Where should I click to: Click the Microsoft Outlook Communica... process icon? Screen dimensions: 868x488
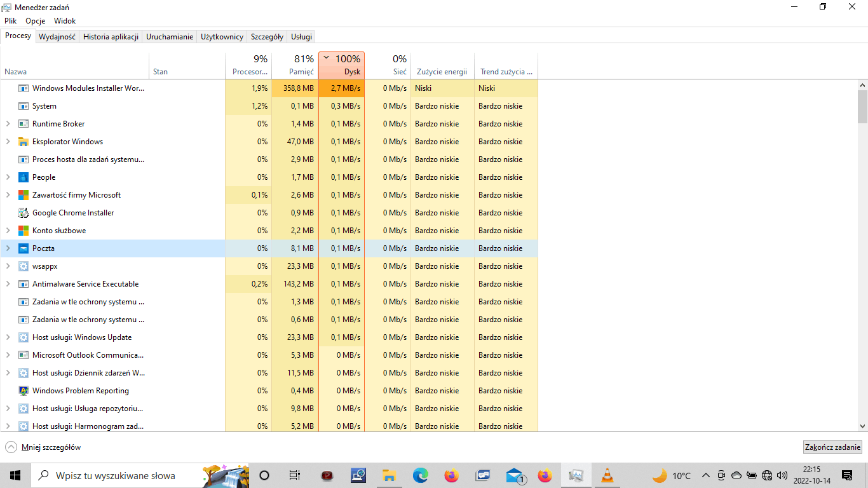[x=24, y=355]
